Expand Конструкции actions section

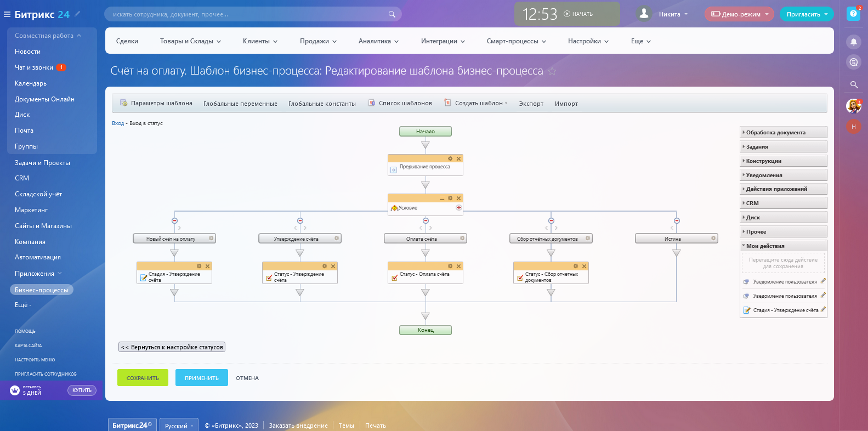tap(783, 161)
